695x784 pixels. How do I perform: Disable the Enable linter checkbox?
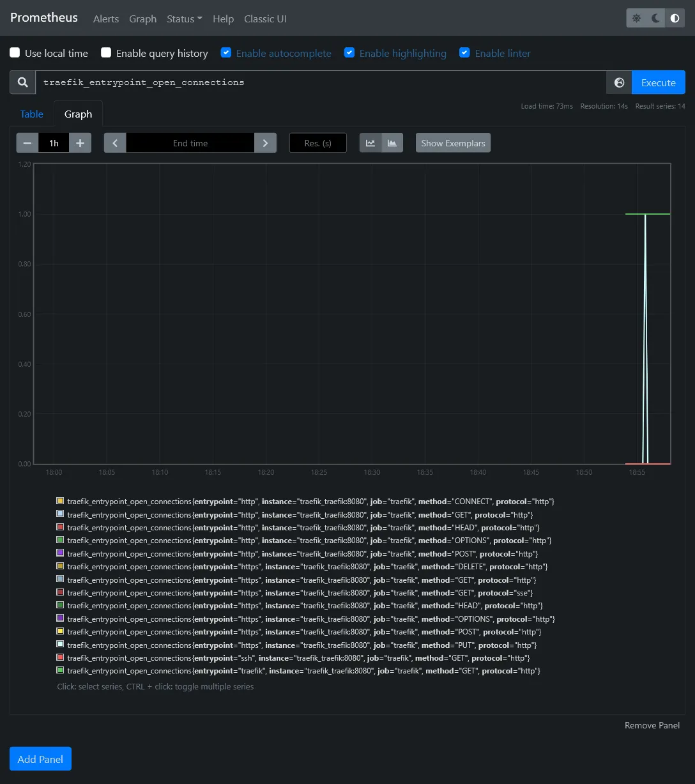coord(464,52)
